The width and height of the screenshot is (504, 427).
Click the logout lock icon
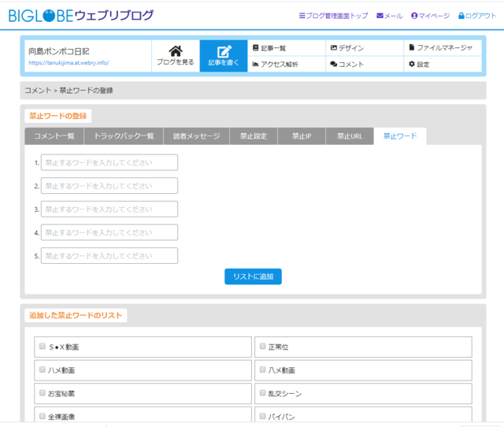[x=461, y=16]
